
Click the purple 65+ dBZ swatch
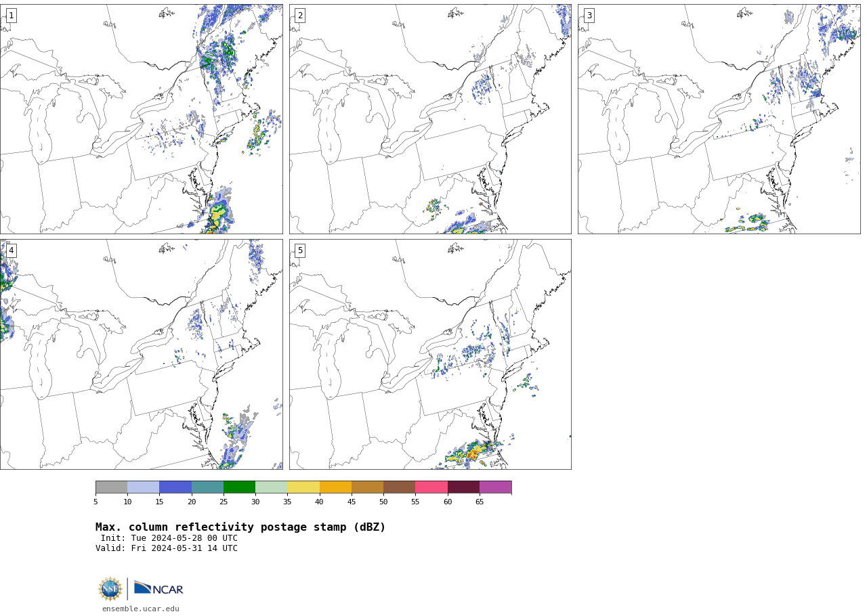(495, 487)
